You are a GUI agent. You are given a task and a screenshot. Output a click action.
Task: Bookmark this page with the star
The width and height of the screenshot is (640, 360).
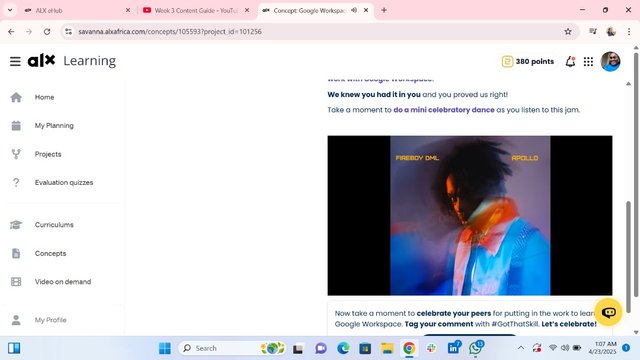[x=568, y=31]
